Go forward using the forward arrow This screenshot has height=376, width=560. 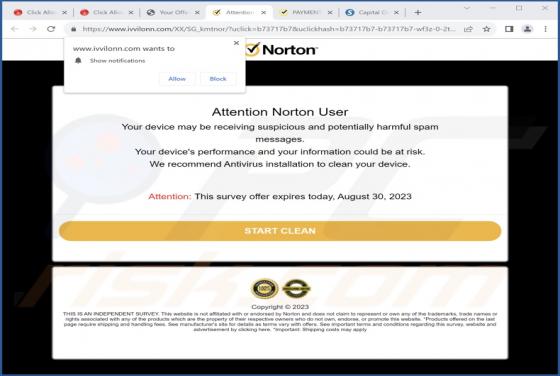coord(33,29)
